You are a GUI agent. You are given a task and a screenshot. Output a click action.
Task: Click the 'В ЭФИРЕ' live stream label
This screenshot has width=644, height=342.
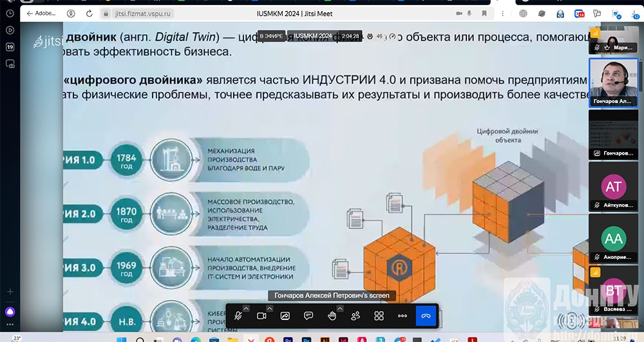tap(272, 36)
